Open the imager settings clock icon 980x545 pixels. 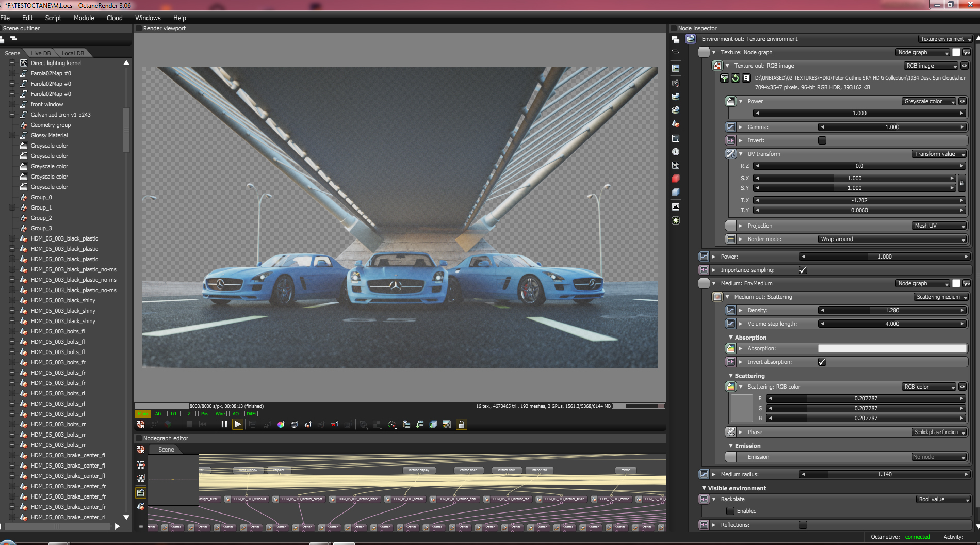click(x=676, y=152)
